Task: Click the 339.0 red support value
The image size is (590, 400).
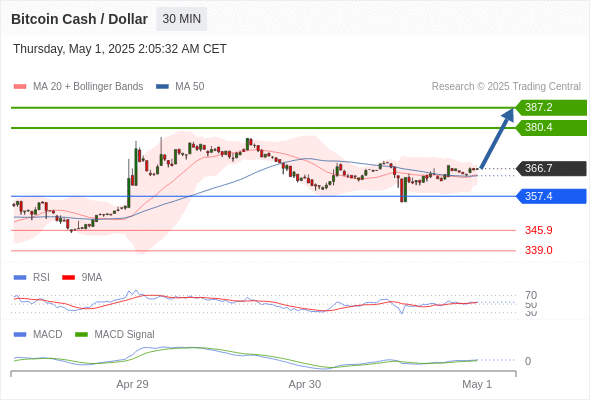Action: 538,250
